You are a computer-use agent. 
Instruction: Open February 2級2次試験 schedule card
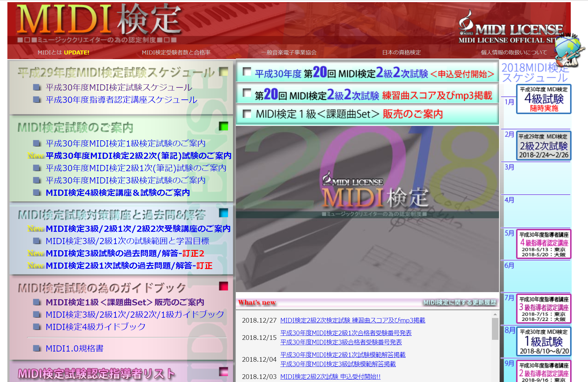point(544,146)
